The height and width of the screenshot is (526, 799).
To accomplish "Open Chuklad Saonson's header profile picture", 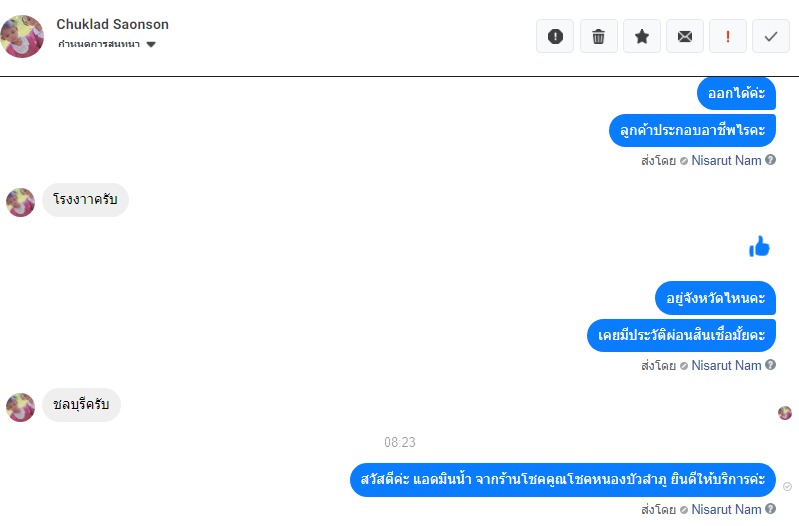I will coord(22,36).
